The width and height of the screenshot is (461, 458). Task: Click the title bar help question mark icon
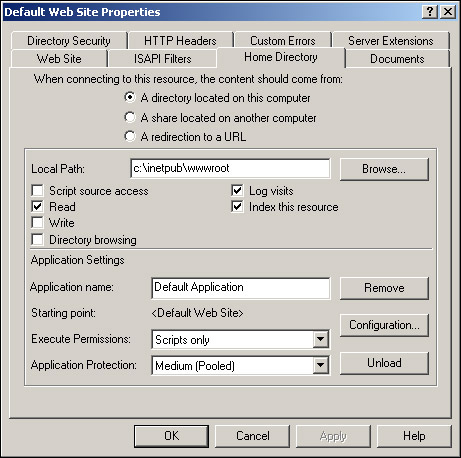tap(430, 12)
